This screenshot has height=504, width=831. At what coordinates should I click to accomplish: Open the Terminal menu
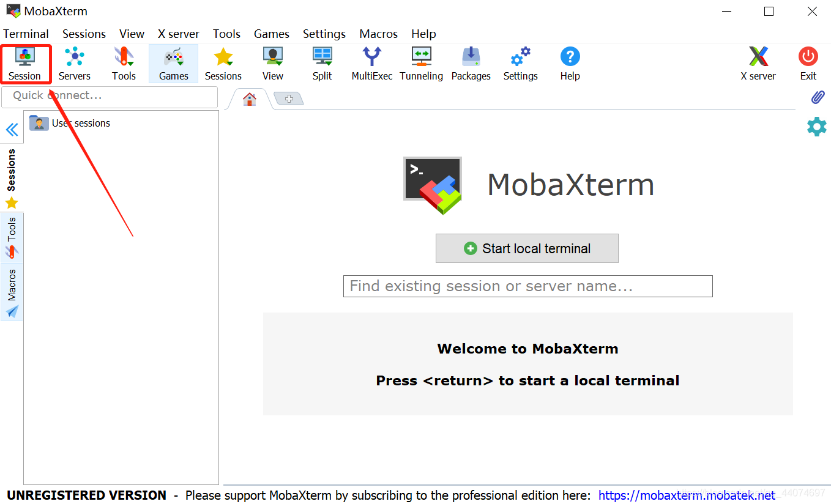tap(26, 34)
